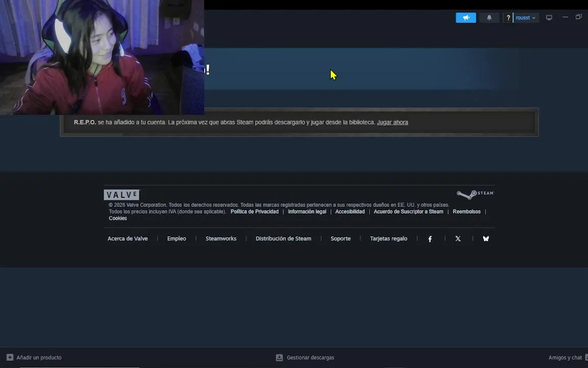Click the Jugar ahora link

(x=392, y=122)
